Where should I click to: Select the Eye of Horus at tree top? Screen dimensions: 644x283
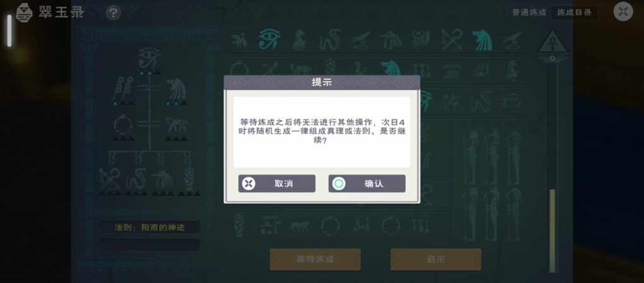pos(148,58)
